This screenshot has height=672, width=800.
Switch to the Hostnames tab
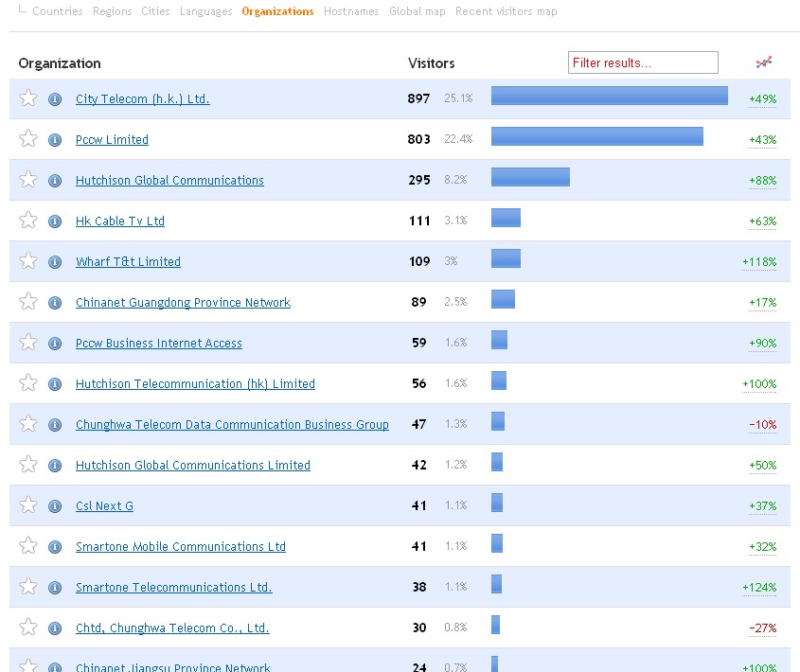(351, 11)
